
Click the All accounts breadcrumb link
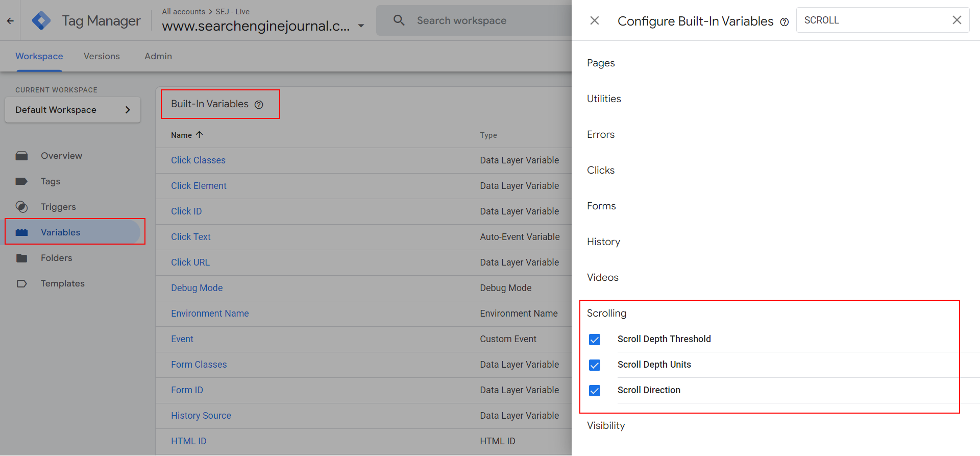(x=183, y=11)
